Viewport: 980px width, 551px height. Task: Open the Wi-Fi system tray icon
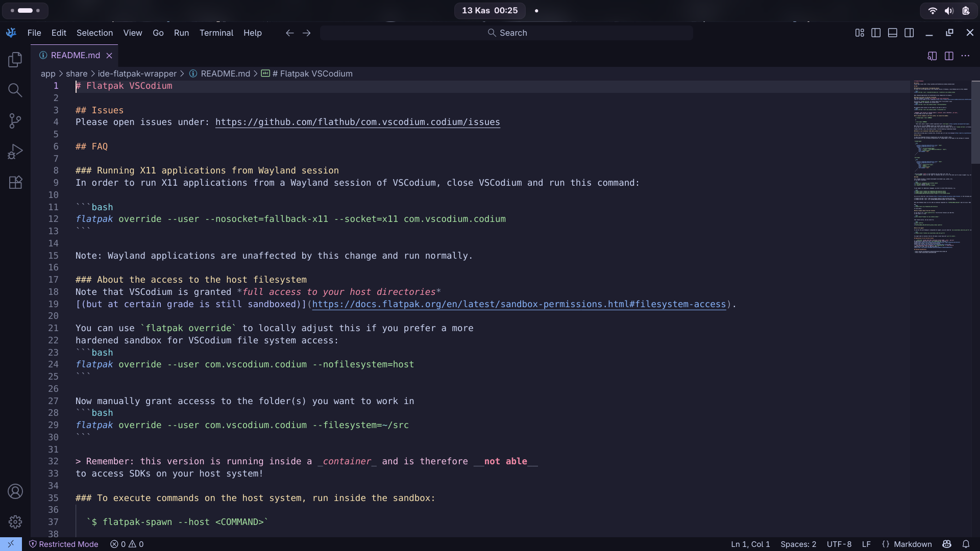point(933,10)
